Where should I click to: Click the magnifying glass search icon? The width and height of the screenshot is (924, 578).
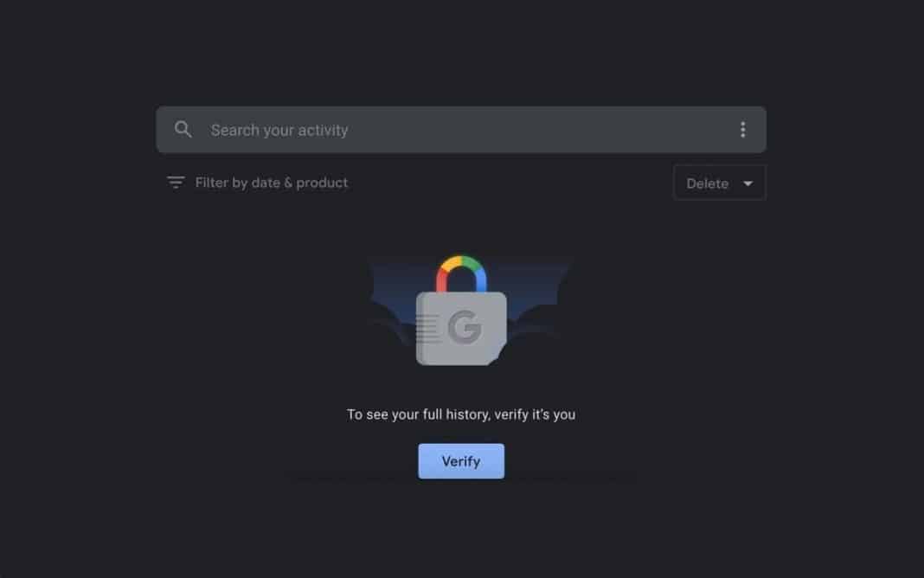[x=183, y=129]
